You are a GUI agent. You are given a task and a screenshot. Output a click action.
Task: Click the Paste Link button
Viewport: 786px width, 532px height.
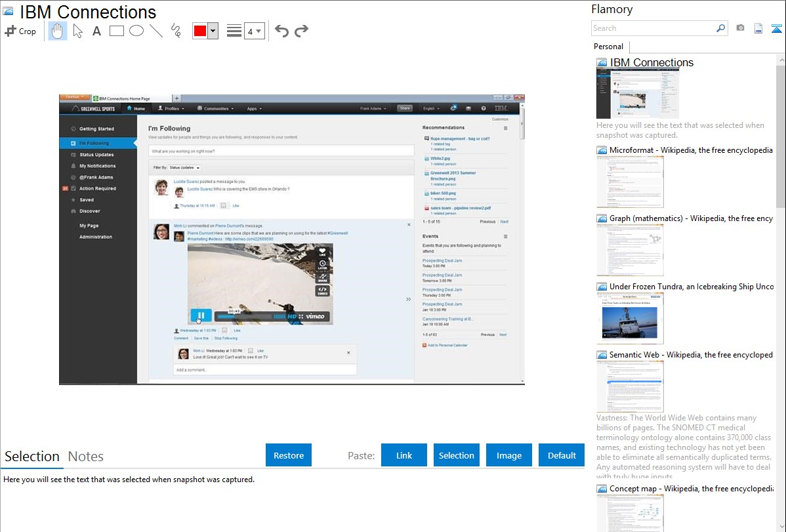[404, 455]
